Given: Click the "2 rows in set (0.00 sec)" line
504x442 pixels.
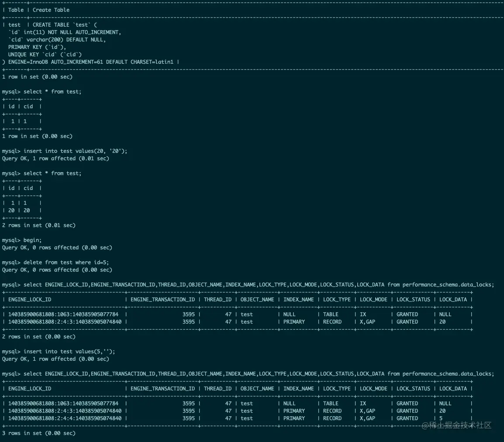Looking at the screenshot, I should click(x=38, y=337).
